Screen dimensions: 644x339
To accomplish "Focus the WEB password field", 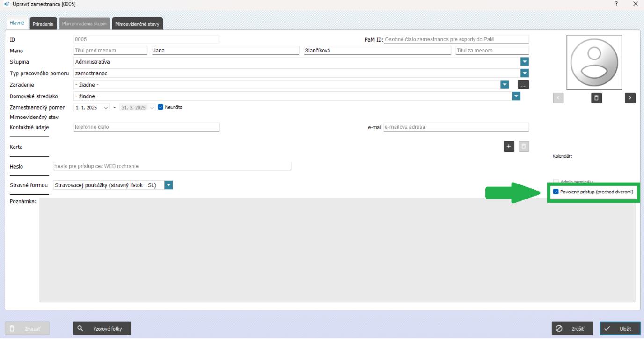I will (x=172, y=166).
